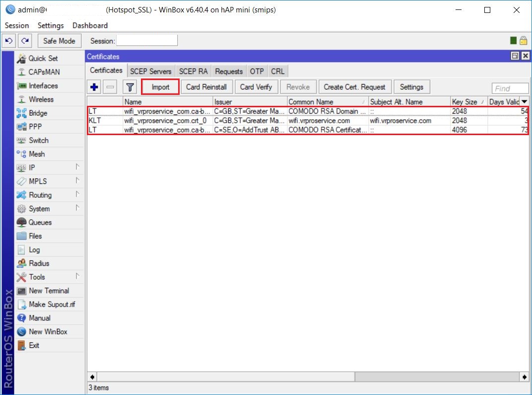Click the Import button
This screenshot has height=395, width=532.
160,87
